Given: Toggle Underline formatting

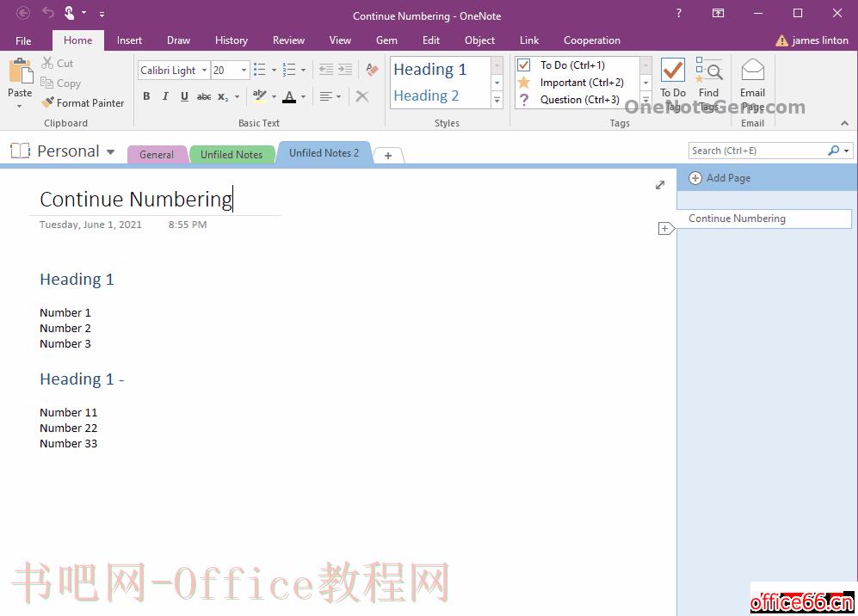Looking at the screenshot, I should [184, 96].
